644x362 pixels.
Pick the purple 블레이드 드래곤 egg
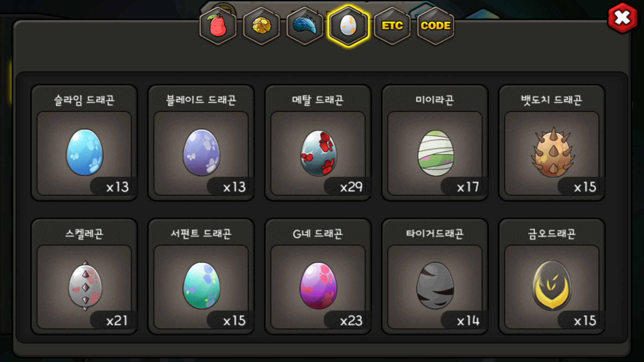tap(201, 153)
